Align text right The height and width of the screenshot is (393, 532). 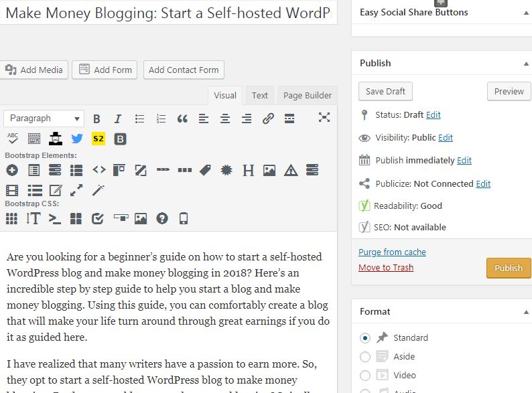247,119
